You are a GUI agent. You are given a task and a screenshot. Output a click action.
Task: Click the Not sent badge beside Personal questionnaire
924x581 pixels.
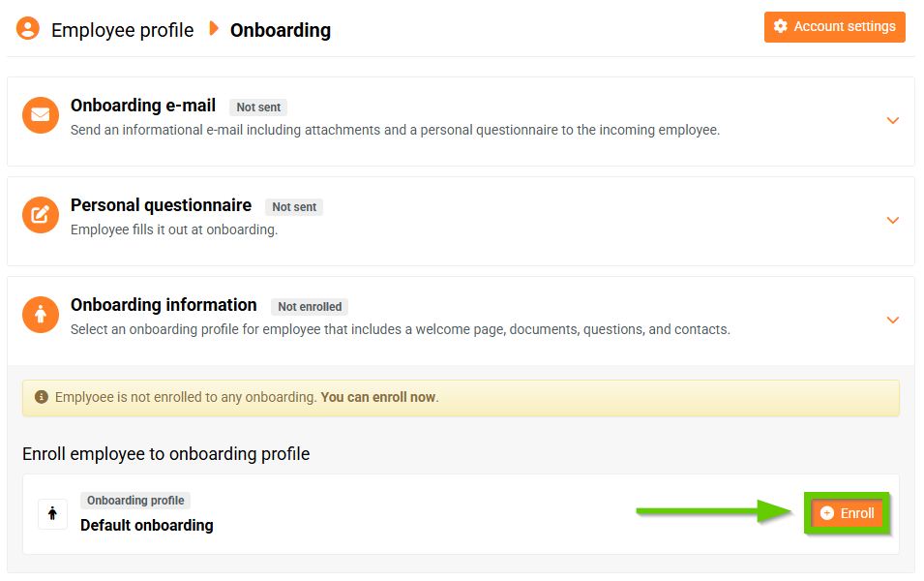tap(294, 207)
